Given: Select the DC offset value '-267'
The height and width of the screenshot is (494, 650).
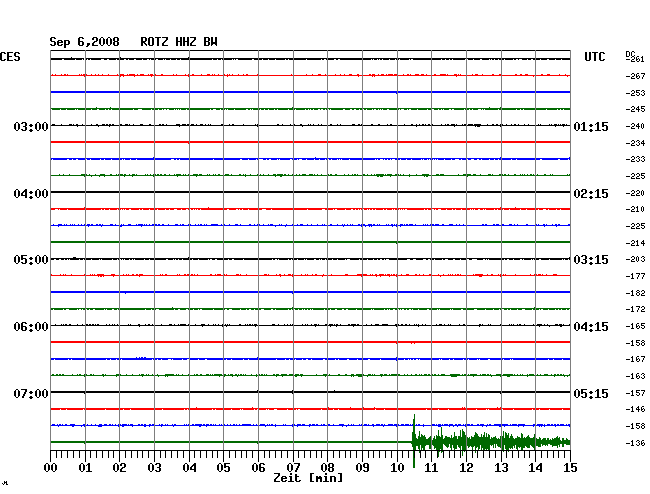Looking at the screenshot, I should point(635,76).
